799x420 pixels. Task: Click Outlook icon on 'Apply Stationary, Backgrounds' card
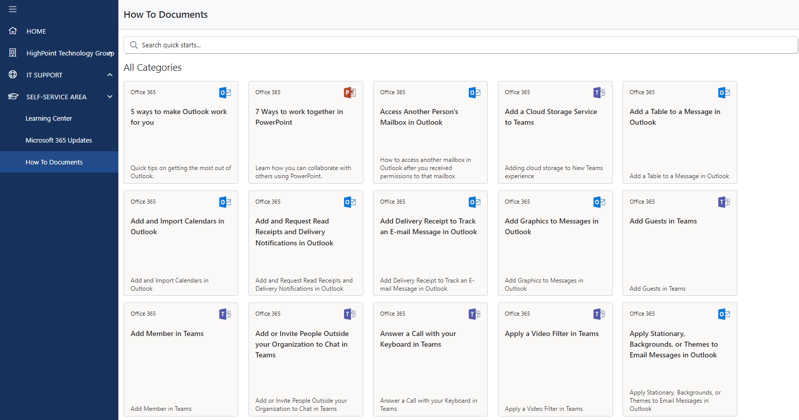[x=724, y=314]
